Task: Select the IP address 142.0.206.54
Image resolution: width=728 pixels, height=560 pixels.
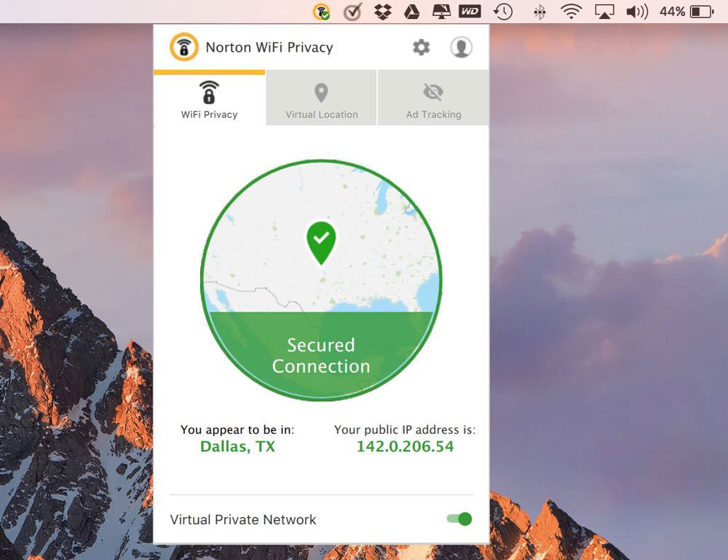Action: pyautogui.click(x=405, y=446)
